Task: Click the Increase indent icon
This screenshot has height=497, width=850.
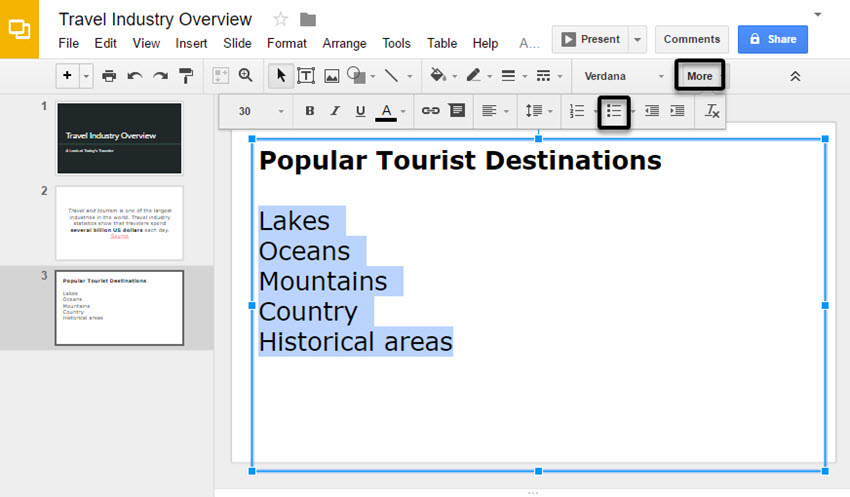Action: pyautogui.click(x=678, y=111)
